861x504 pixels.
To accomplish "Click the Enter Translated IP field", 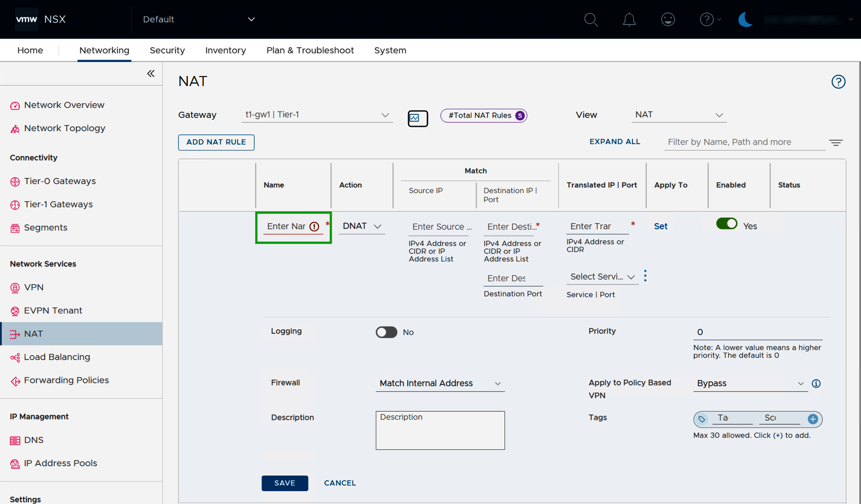I will click(x=597, y=226).
